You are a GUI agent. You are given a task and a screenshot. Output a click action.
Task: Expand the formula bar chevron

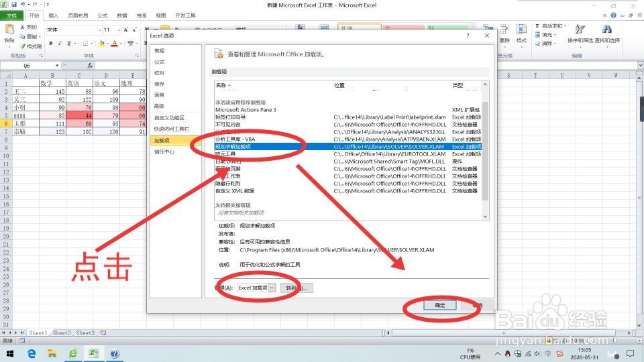(x=640, y=65)
